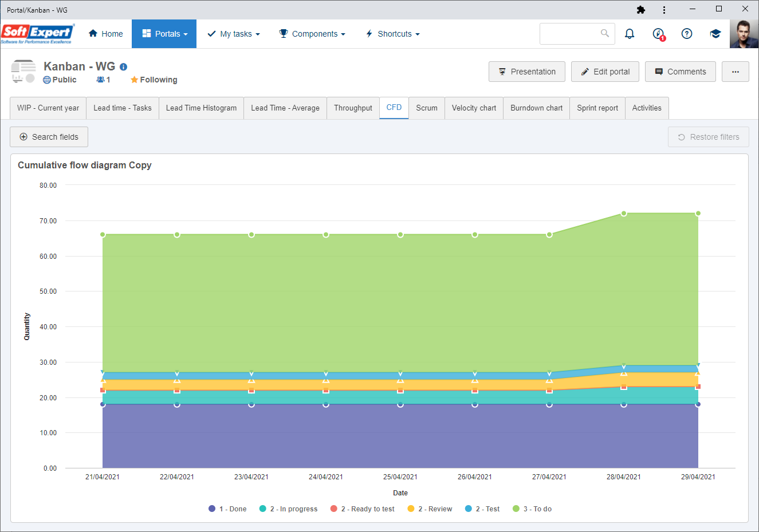759x532 pixels.
Task: Switch to Throughput tab
Action: pyautogui.click(x=353, y=108)
